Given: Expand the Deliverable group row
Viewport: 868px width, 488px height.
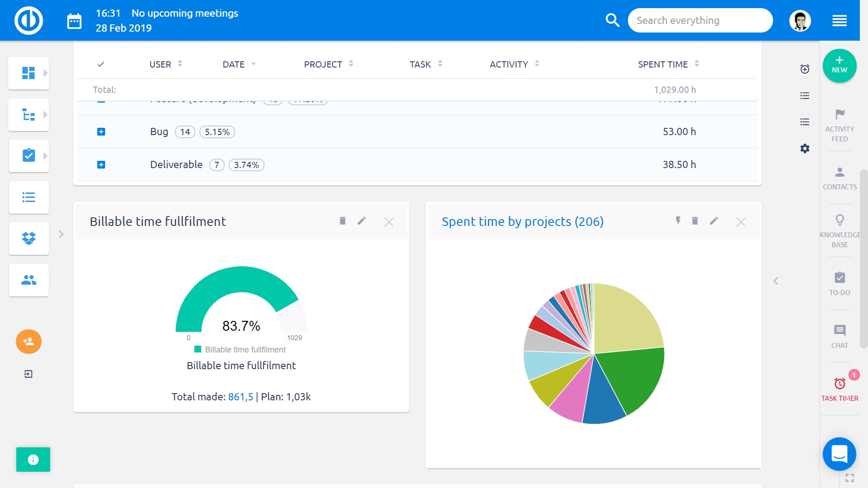Looking at the screenshot, I should coord(101,165).
